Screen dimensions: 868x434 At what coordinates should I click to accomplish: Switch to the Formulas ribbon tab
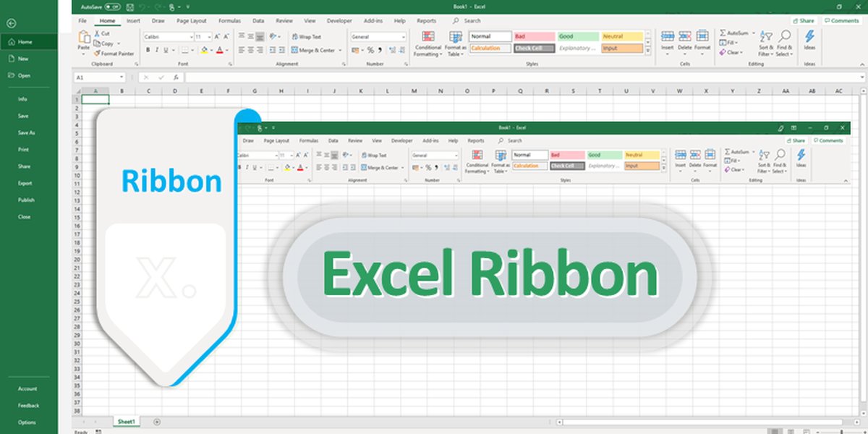[231, 20]
